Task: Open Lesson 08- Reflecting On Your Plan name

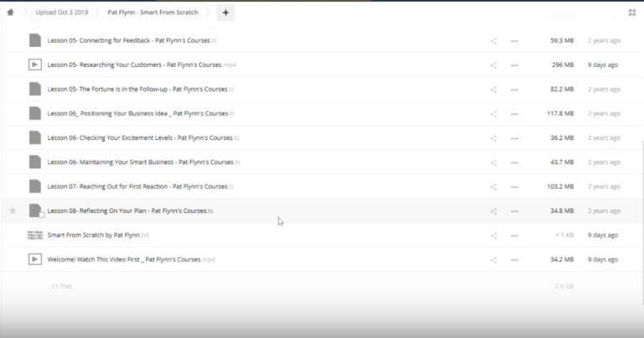Action: (x=130, y=211)
